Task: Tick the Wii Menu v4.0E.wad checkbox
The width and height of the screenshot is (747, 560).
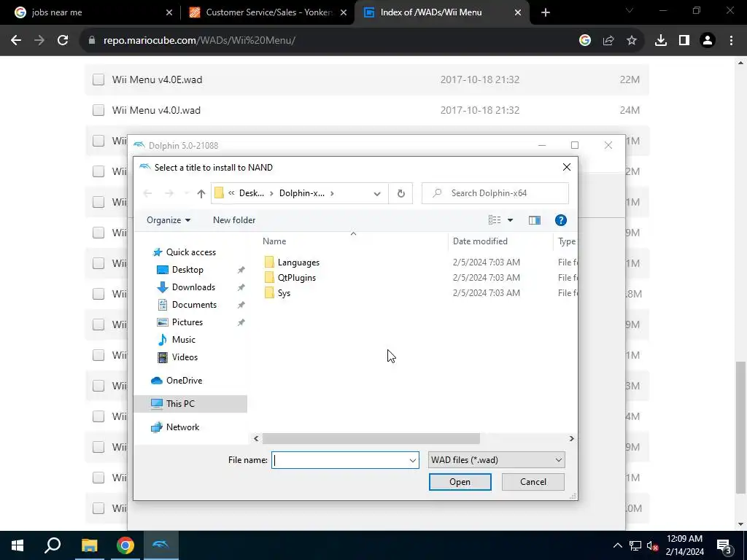Action: [98, 79]
